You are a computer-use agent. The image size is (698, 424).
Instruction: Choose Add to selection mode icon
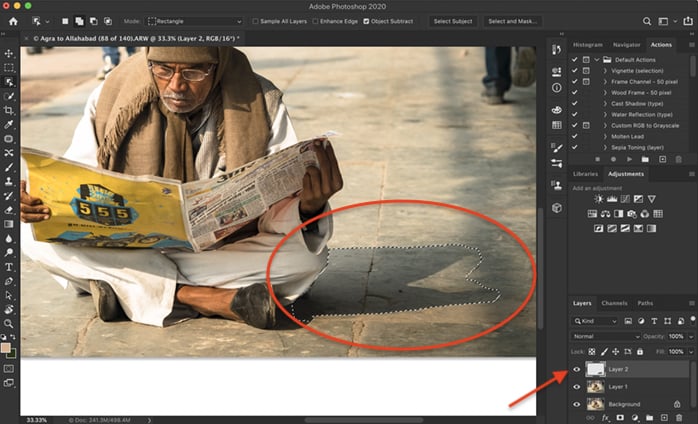pos(79,21)
